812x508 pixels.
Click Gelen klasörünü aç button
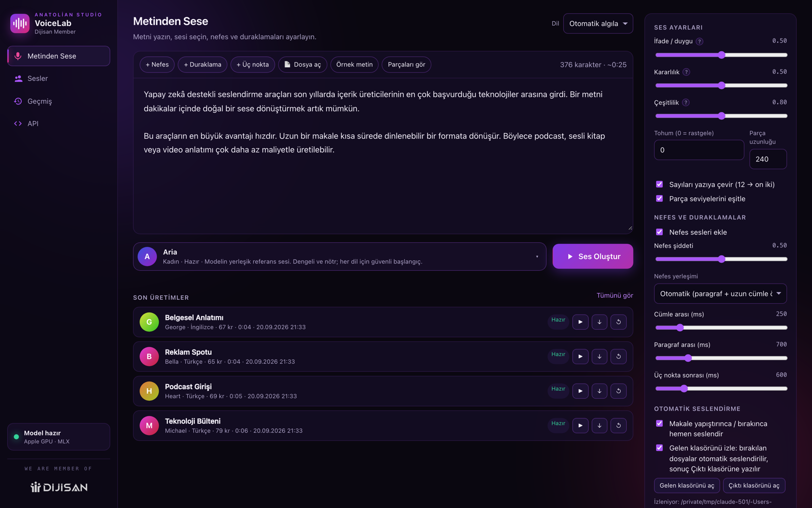(x=687, y=486)
